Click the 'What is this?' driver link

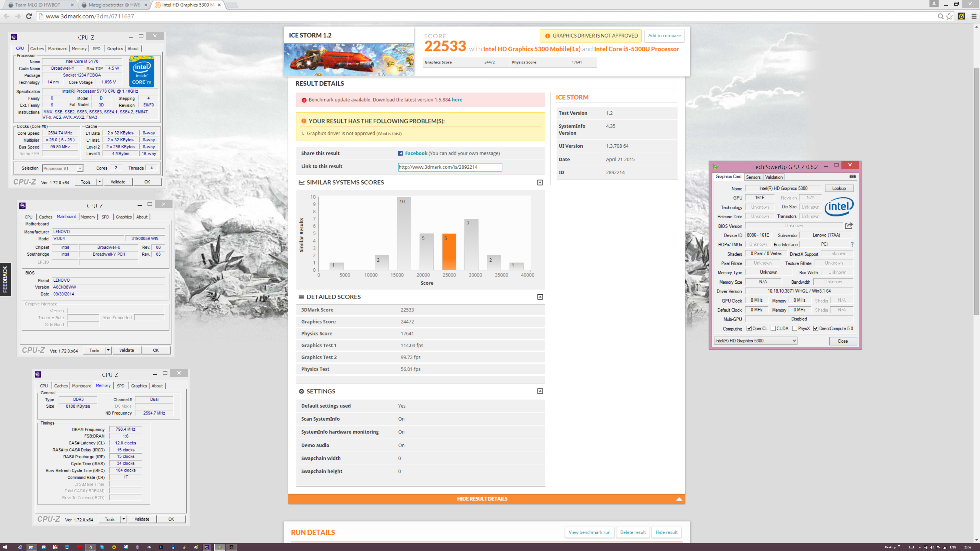coord(389,133)
